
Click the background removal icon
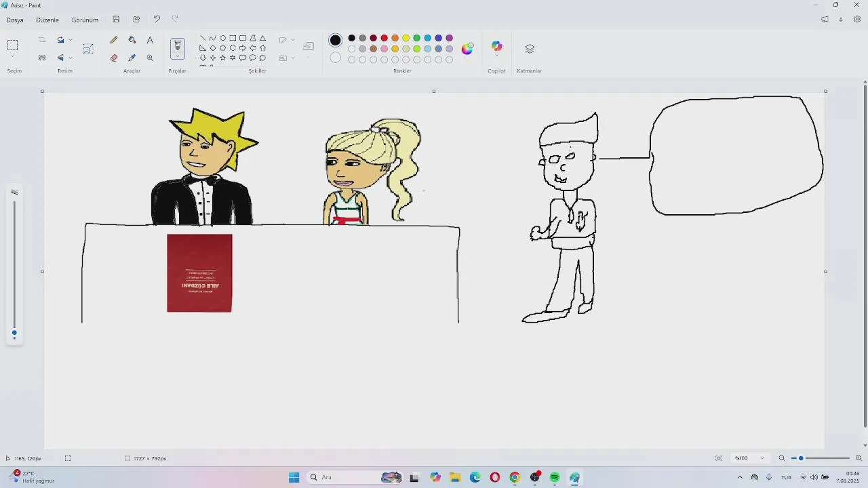pos(42,58)
